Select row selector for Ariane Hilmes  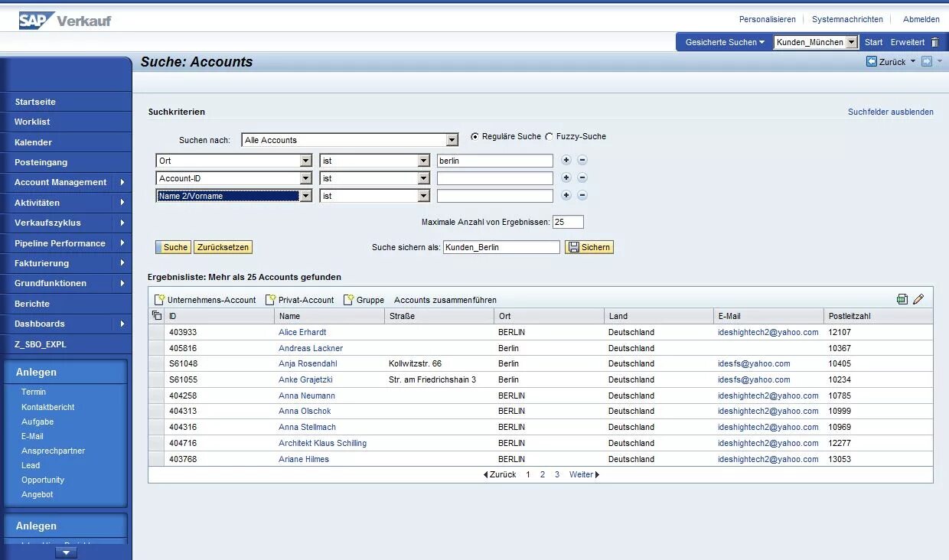point(156,459)
